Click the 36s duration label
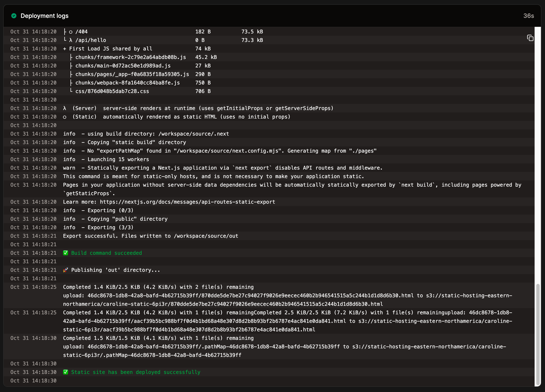545x392 pixels. [x=529, y=16]
